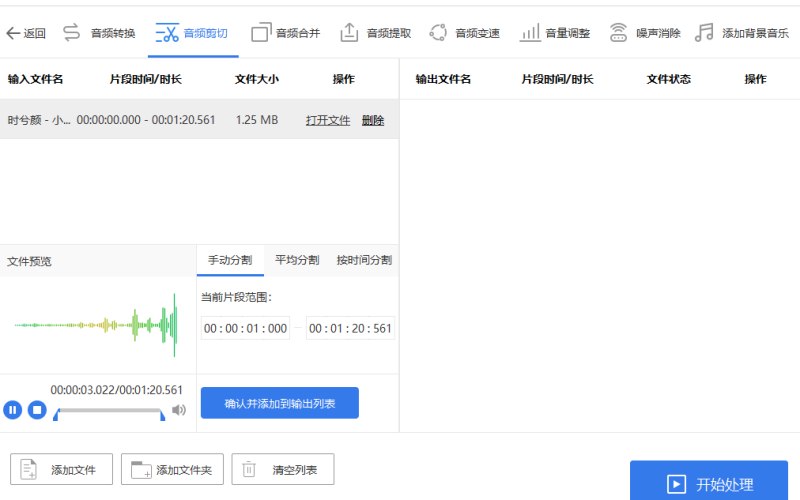Click 打开文件 link for the audio file

coord(328,120)
